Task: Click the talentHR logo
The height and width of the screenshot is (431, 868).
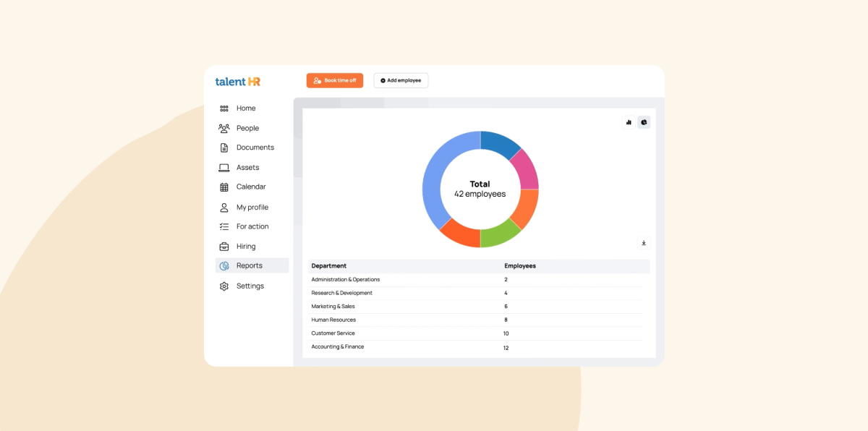Action: pos(237,82)
